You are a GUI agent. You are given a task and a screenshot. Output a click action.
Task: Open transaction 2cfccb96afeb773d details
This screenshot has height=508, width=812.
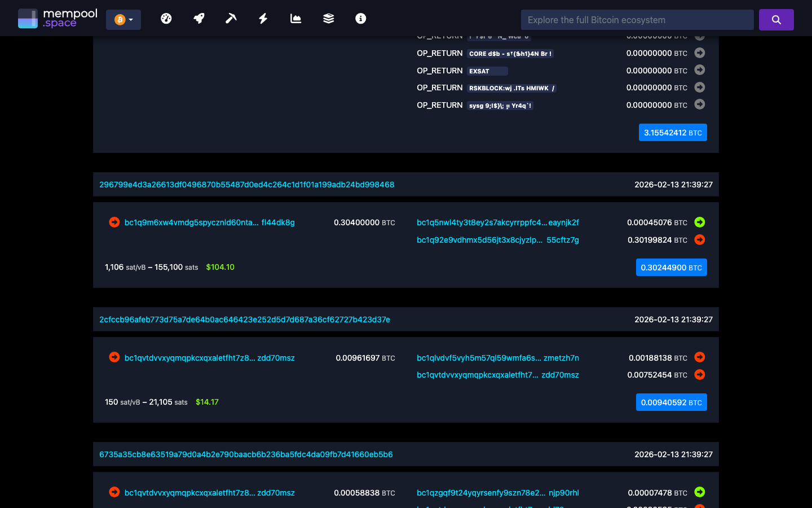[244, 319]
